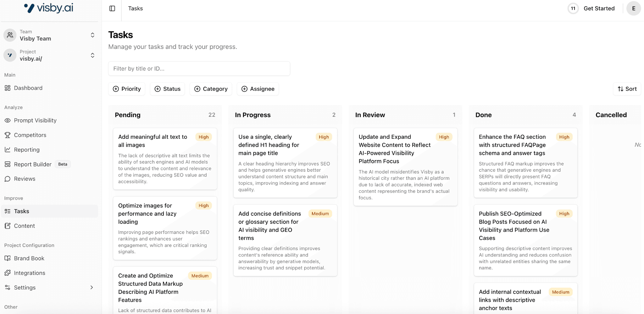The width and height of the screenshot is (644, 314).
Task: Open the Category filter dropdown
Action: tap(211, 89)
